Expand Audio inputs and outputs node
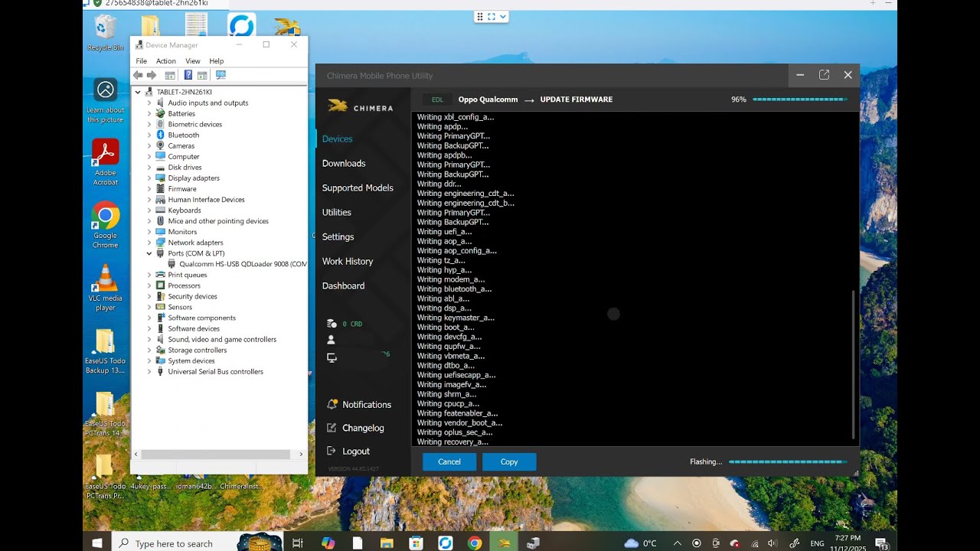Viewport: 980px width, 551px height. click(x=149, y=103)
